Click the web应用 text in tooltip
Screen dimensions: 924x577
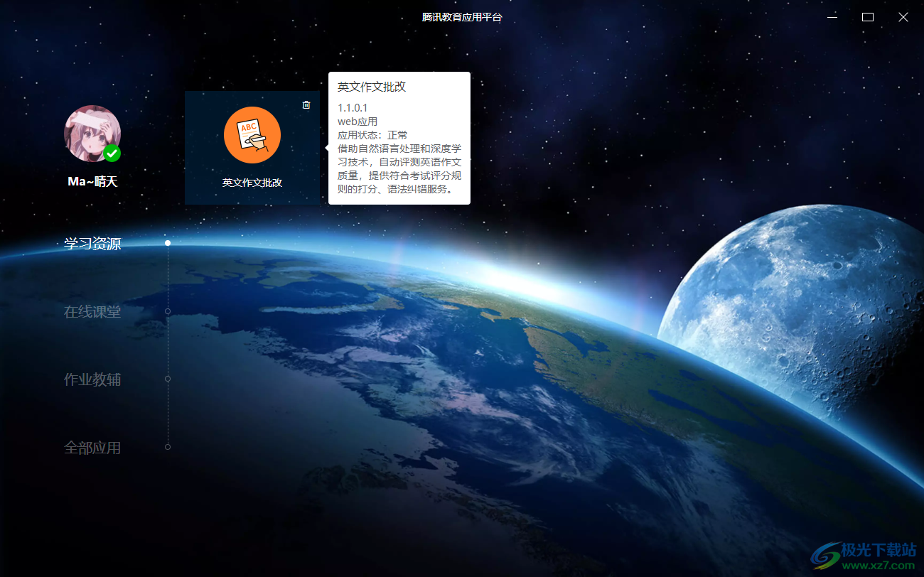click(358, 122)
